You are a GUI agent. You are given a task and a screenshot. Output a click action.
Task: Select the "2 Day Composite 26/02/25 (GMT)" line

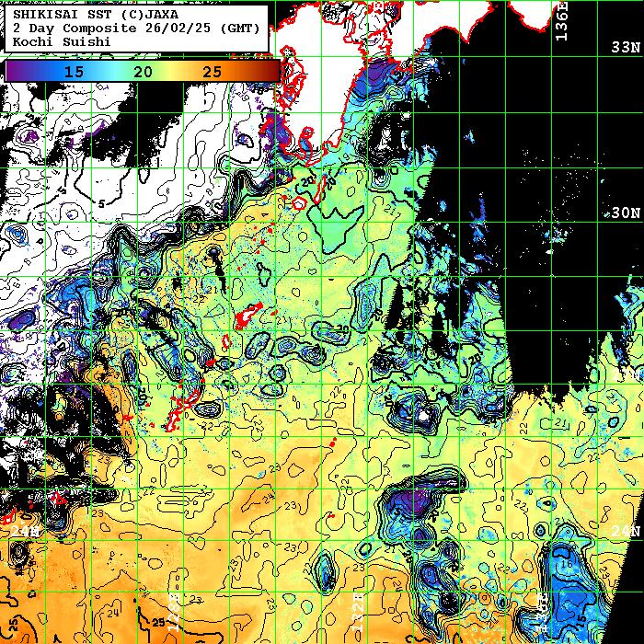[136, 28]
